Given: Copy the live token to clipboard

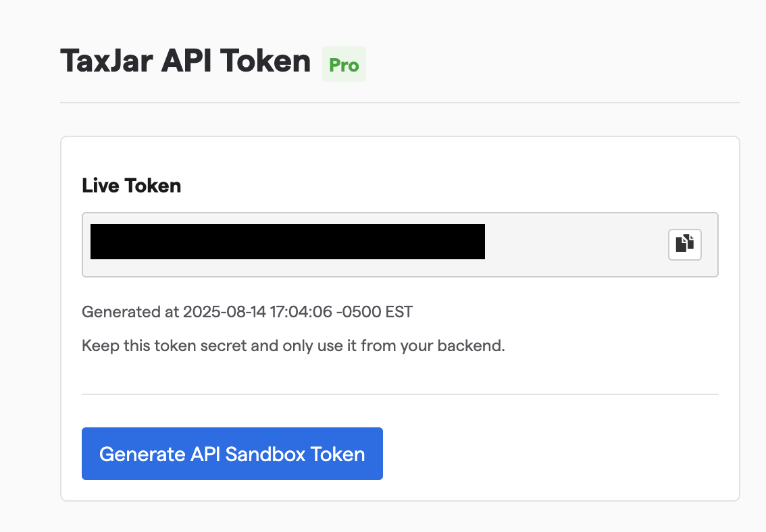Looking at the screenshot, I should pyautogui.click(x=684, y=244).
